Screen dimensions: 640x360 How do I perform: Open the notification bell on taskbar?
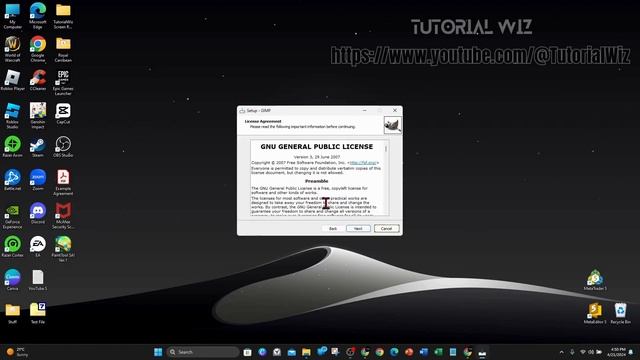coord(631,352)
